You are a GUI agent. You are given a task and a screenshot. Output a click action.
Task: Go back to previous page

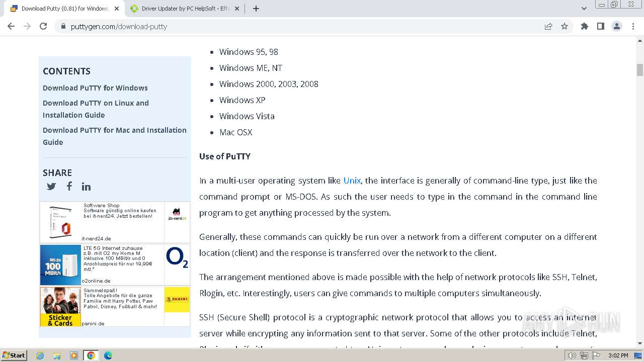pos(11,26)
